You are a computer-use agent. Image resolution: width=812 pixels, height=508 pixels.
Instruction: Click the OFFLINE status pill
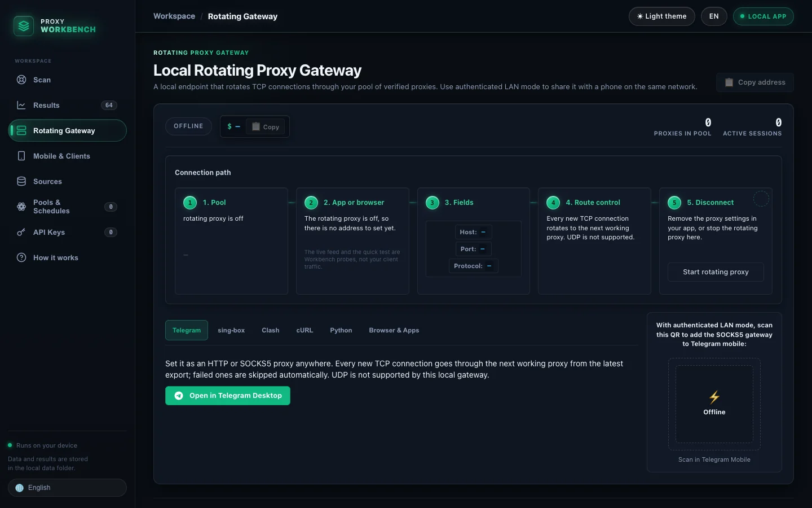[x=188, y=126]
